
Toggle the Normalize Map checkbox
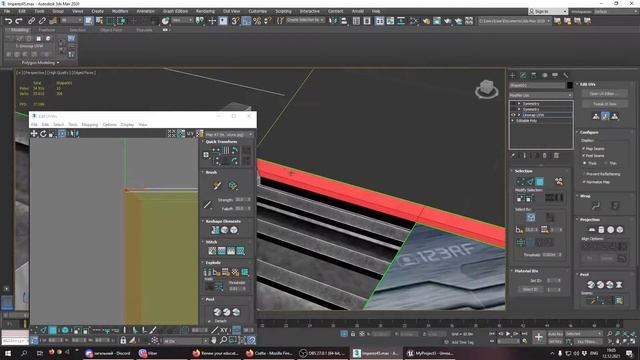click(x=584, y=182)
